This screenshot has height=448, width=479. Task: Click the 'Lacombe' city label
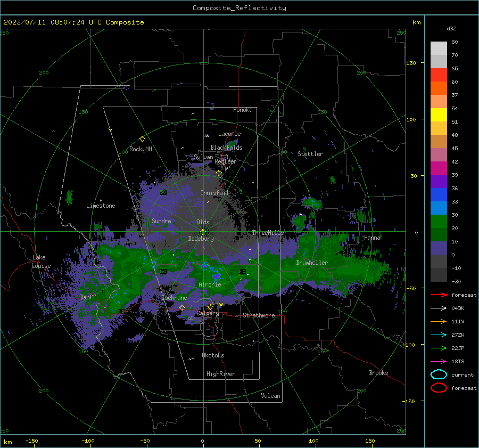(229, 134)
